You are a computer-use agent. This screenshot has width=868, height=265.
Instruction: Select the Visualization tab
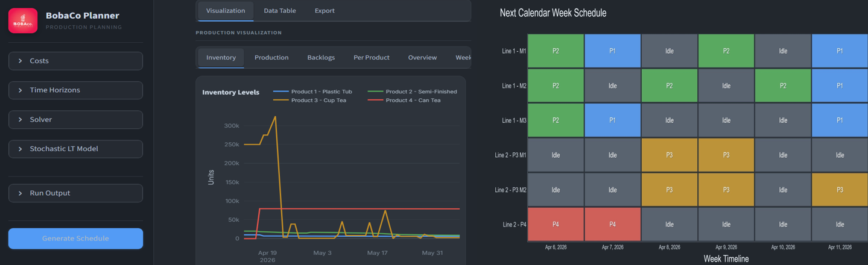coord(226,11)
